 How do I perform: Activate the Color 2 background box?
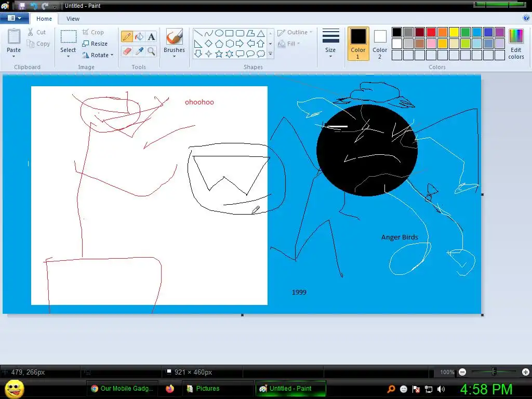tap(380, 44)
